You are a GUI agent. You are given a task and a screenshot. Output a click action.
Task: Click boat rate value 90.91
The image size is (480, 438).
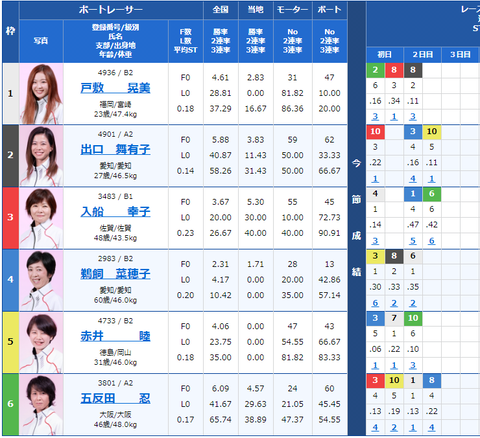(x=330, y=233)
